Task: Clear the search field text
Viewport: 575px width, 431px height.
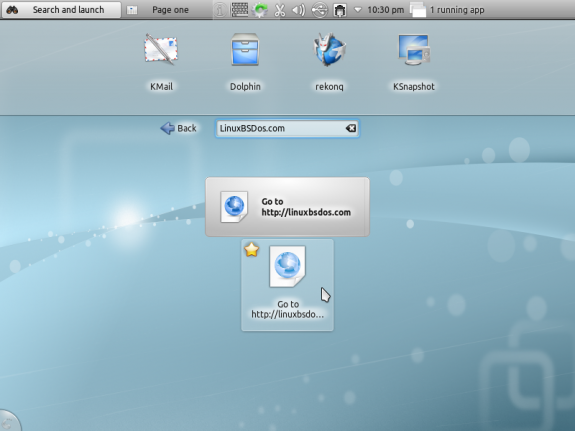Action: point(351,128)
